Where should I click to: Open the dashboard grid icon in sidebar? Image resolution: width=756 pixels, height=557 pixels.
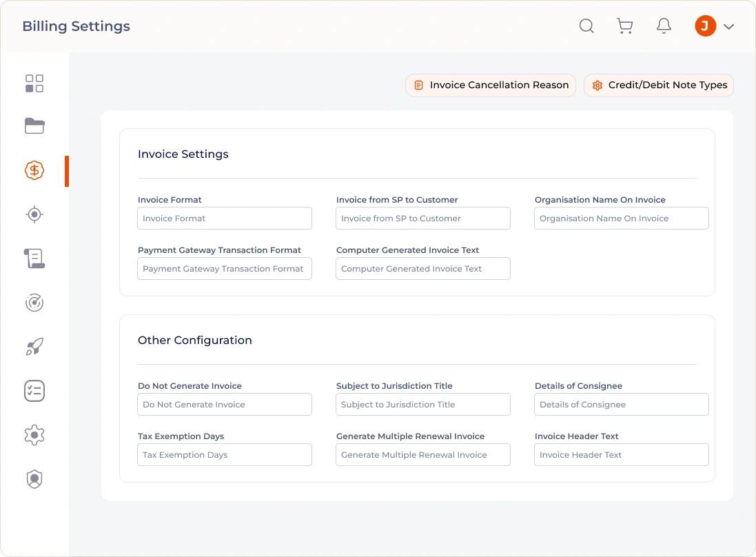(x=34, y=83)
